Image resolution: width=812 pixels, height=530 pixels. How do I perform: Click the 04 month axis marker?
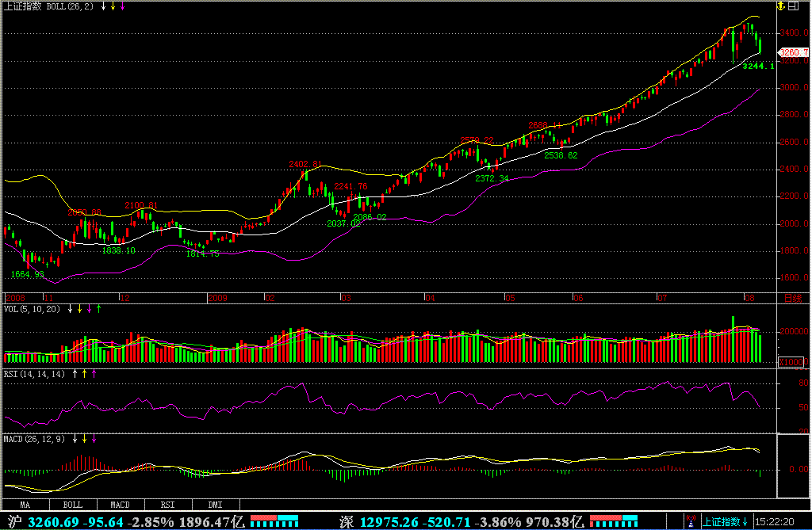tap(430, 298)
